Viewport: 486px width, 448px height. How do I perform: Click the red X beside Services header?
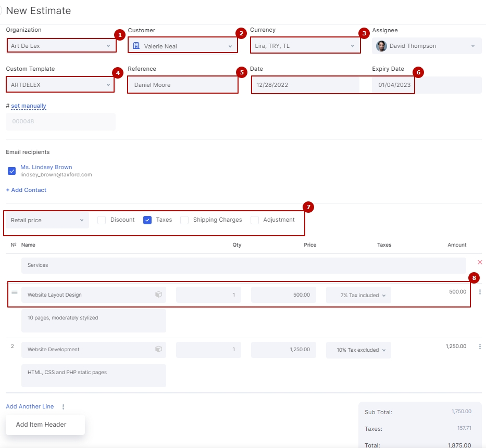pyautogui.click(x=480, y=262)
